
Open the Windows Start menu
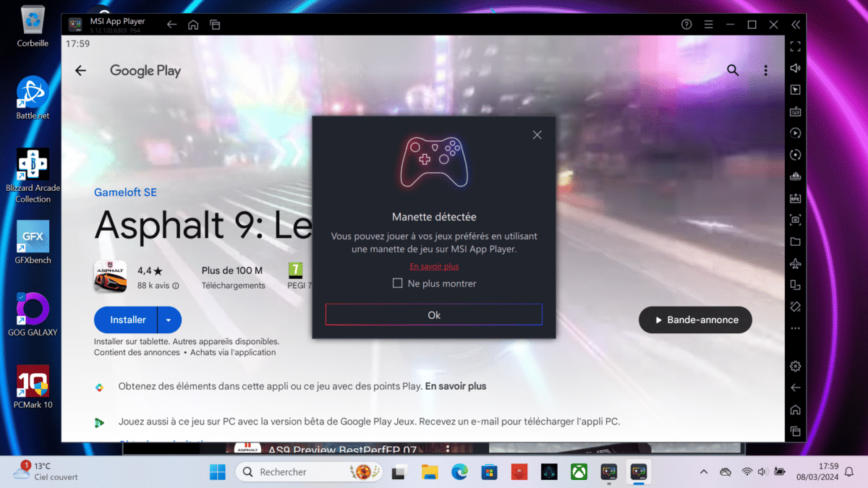(217, 472)
